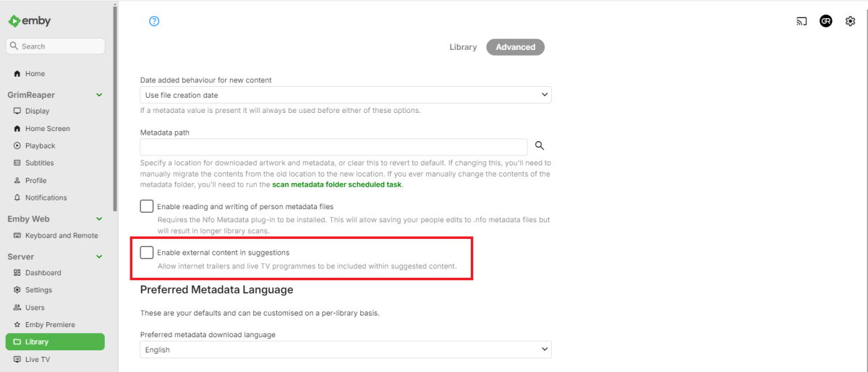The width and height of the screenshot is (868, 372).
Task: Collapse the Server sidebar section
Action: point(99,256)
